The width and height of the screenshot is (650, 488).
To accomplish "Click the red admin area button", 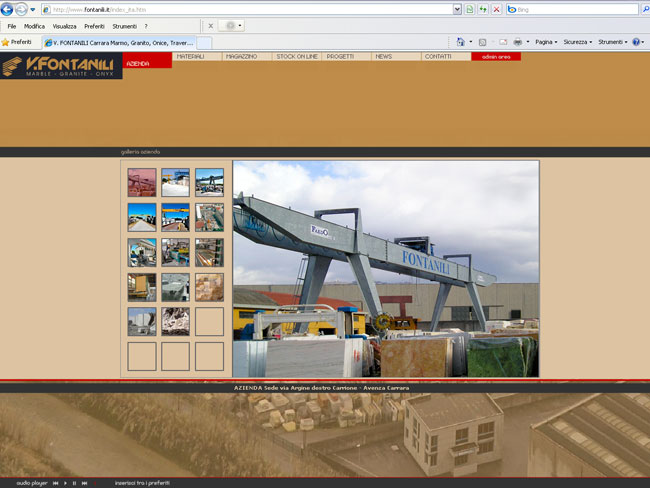I will (496, 57).
